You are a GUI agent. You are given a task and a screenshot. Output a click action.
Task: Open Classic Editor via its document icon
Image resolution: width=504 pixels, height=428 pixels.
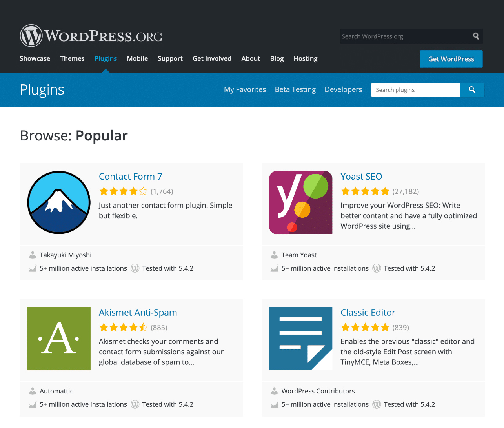(x=300, y=338)
